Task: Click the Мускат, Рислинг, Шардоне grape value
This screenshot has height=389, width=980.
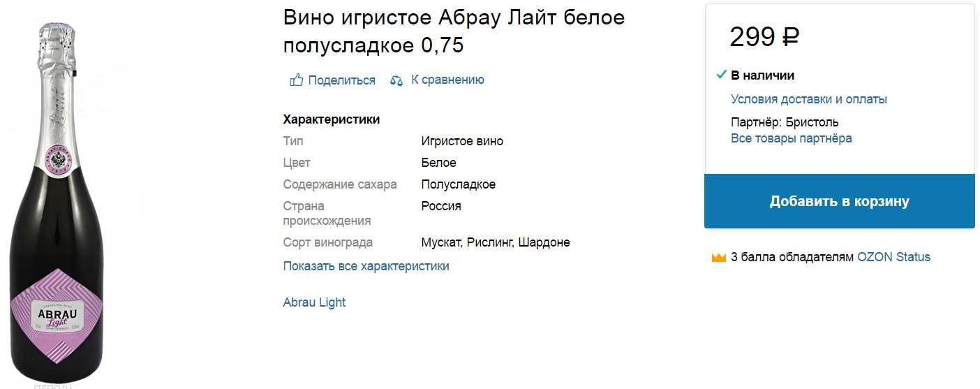Action: (496, 242)
